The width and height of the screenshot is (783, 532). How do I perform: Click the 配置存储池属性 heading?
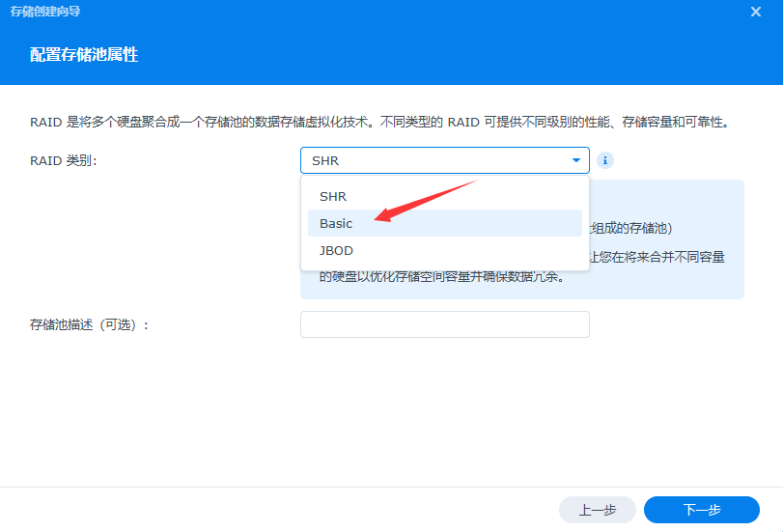[x=84, y=54]
